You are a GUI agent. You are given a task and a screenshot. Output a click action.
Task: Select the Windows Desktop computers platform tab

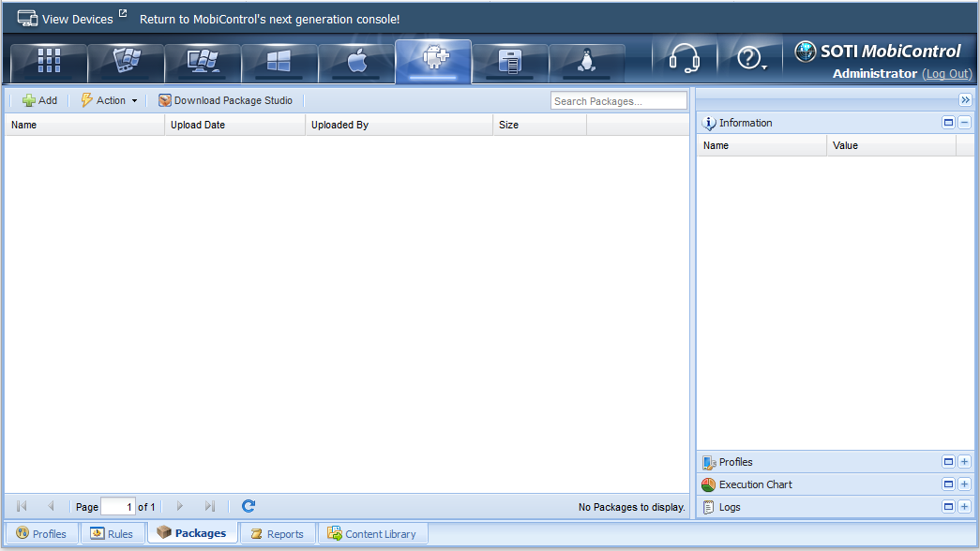coord(203,62)
